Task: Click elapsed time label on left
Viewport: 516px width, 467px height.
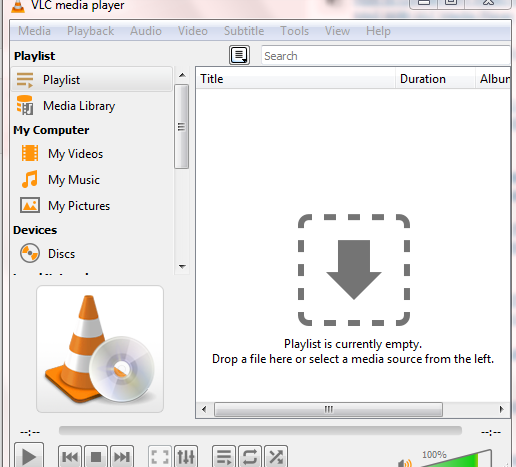Action: pyautogui.click(x=30, y=432)
